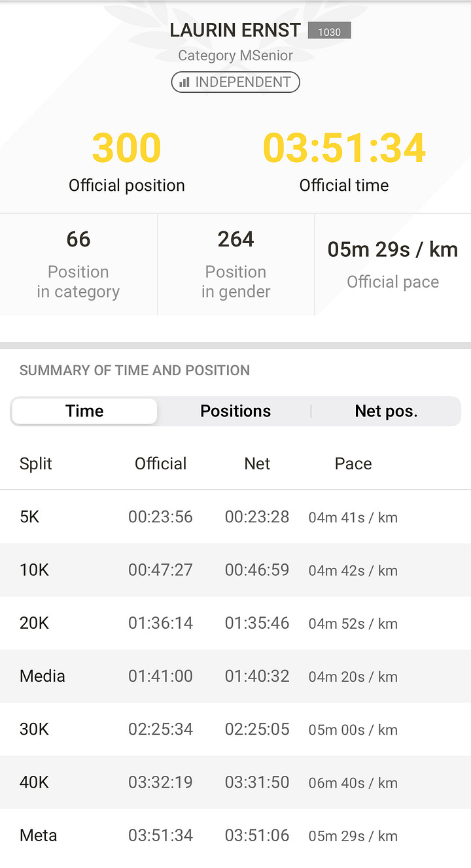Tap the Meta finish row
Viewport: 471px width, 868px height.
click(235, 835)
